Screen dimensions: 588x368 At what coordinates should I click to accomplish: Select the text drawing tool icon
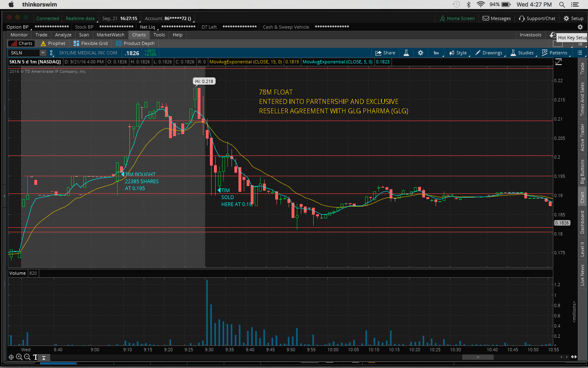click(35, 357)
